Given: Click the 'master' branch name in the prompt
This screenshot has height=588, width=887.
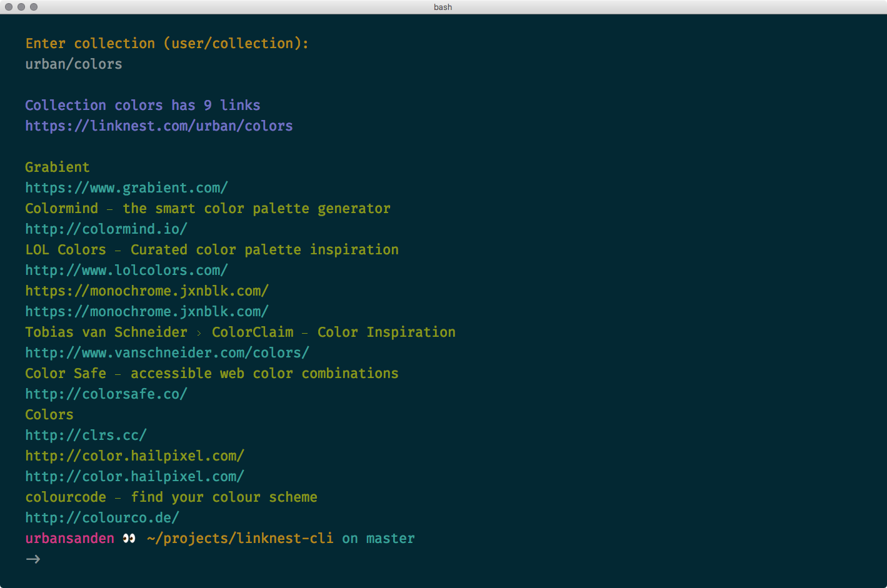Looking at the screenshot, I should point(391,538).
